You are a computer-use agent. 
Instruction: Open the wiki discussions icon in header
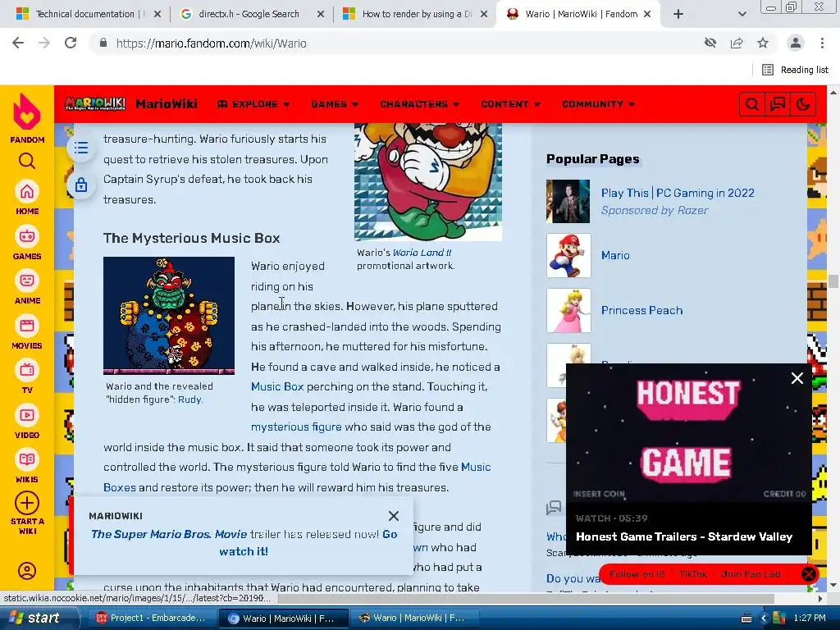[778, 104]
